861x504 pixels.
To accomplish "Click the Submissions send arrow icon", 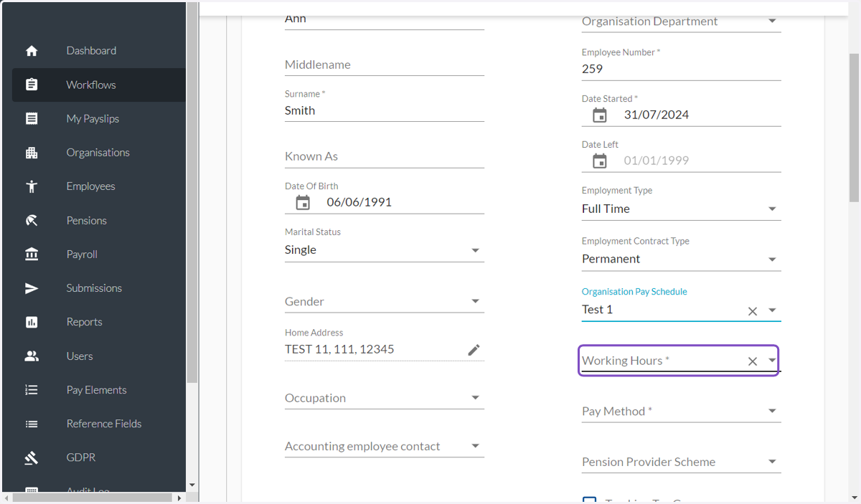I will [32, 288].
